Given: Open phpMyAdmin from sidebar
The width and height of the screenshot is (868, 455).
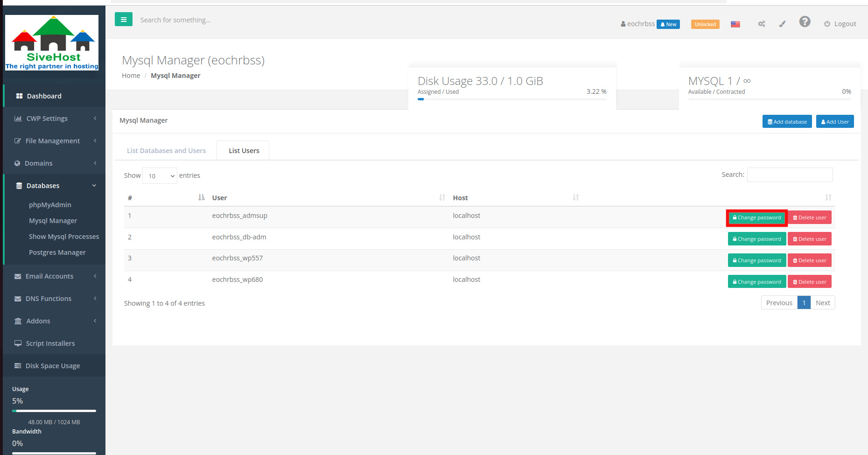Looking at the screenshot, I should [x=50, y=204].
